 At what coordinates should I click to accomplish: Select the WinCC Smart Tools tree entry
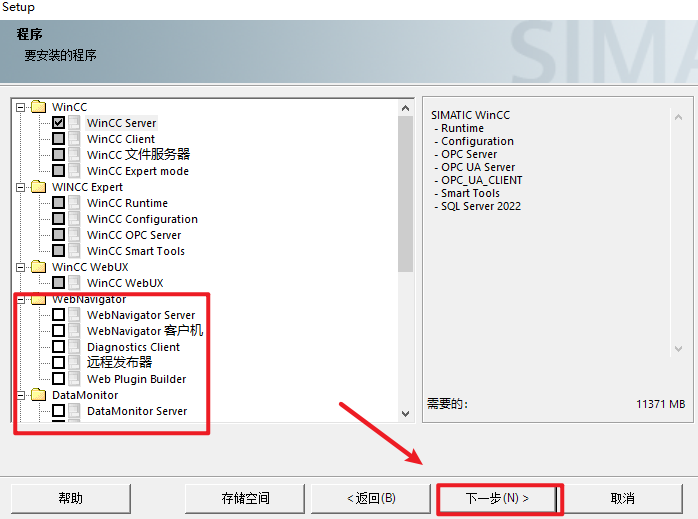coord(135,251)
